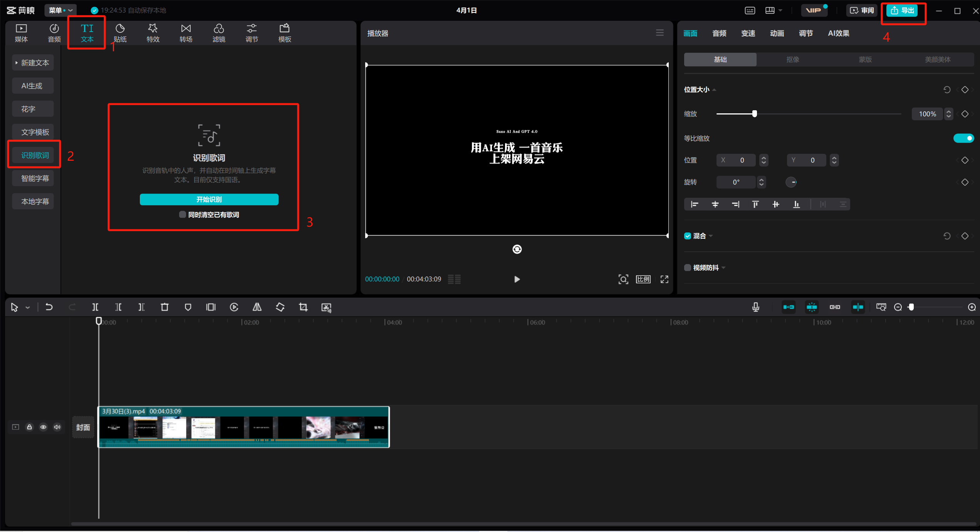The image size is (980, 532).
Task: Uncheck the 混合 checkbox
Action: click(x=688, y=236)
